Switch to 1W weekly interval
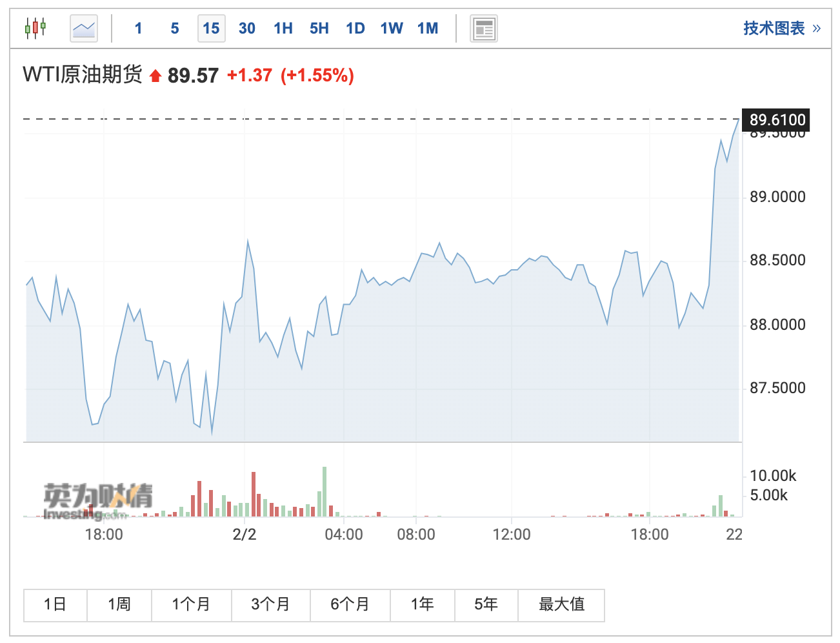Screen dimensions: 840x643 coord(392,28)
